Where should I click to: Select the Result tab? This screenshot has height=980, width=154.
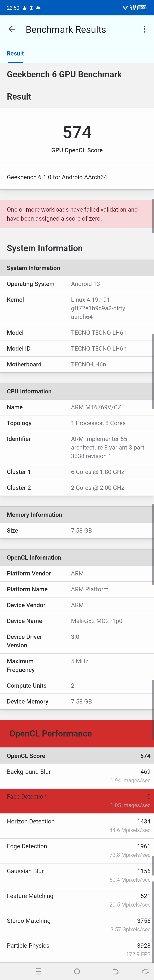point(15,54)
